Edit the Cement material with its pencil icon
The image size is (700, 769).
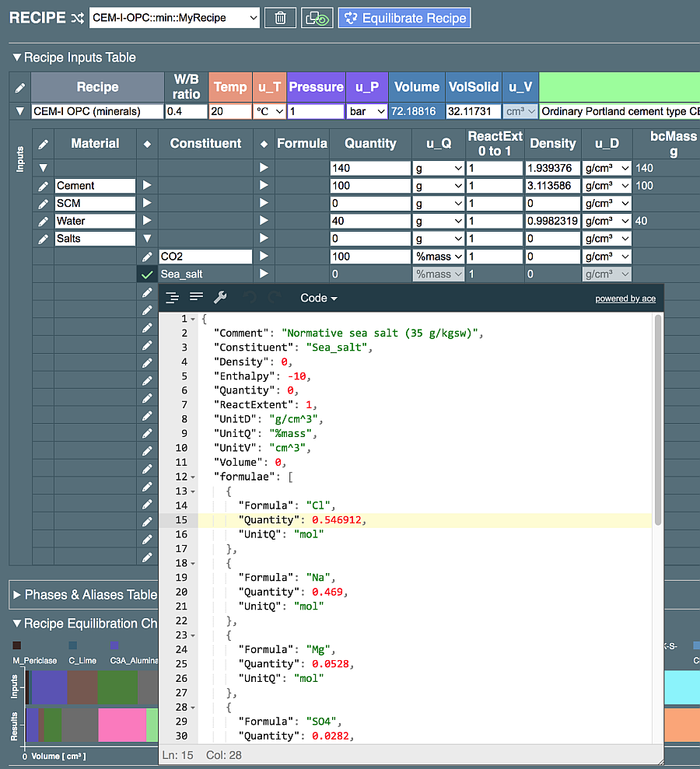[x=43, y=185]
